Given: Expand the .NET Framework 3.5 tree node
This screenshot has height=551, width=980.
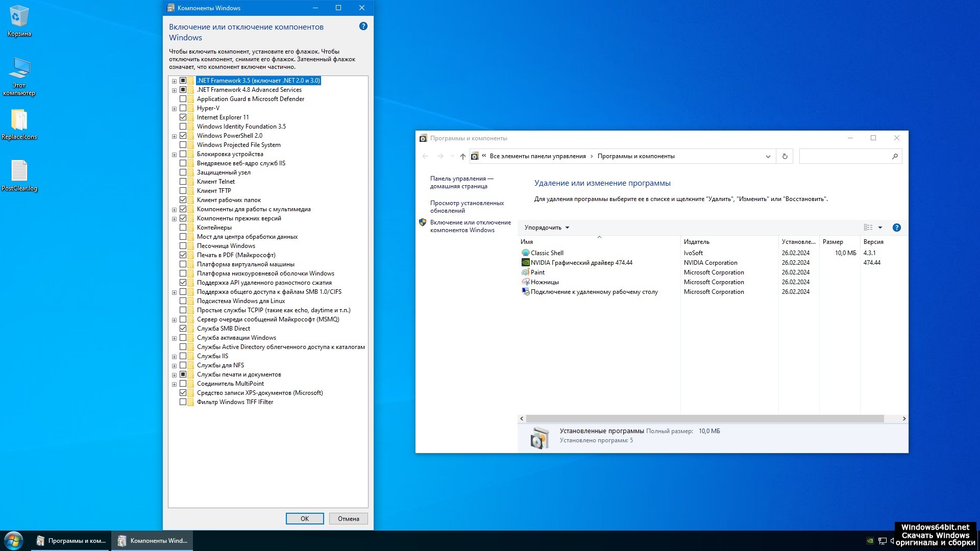Looking at the screenshot, I should 174,81.
